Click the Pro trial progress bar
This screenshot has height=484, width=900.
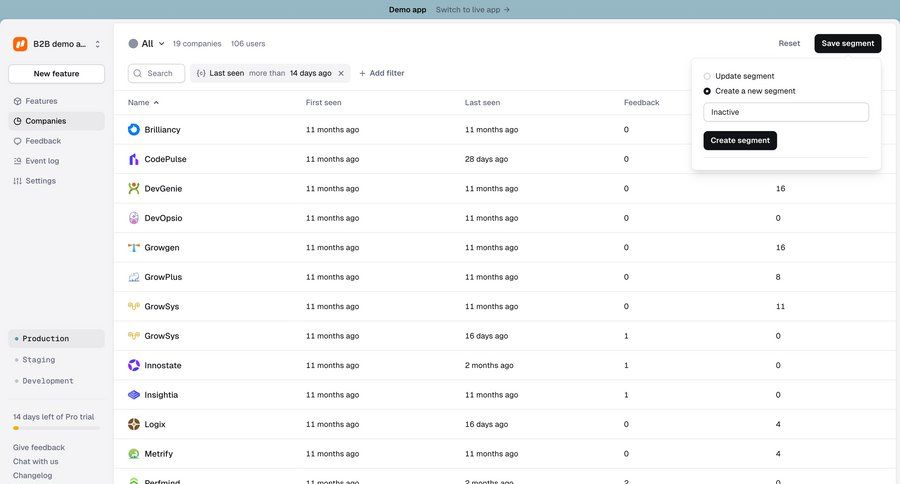[x=56, y=428]
